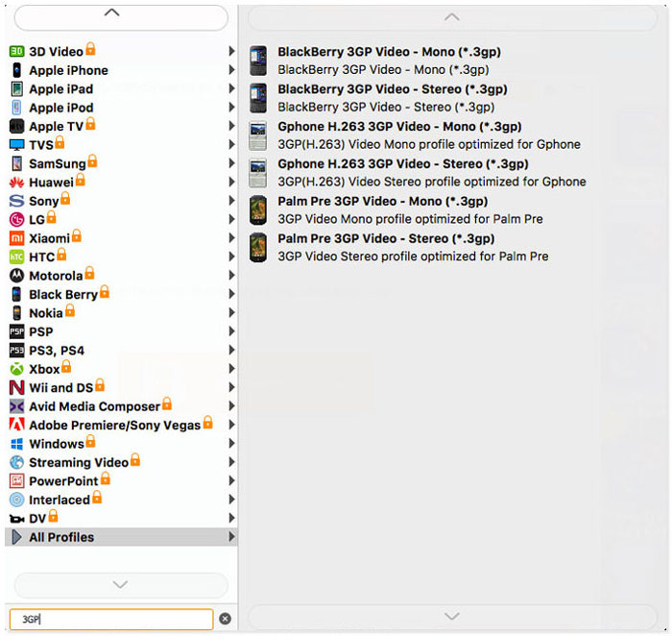Click the category list scroll-up button

[121, 17]
